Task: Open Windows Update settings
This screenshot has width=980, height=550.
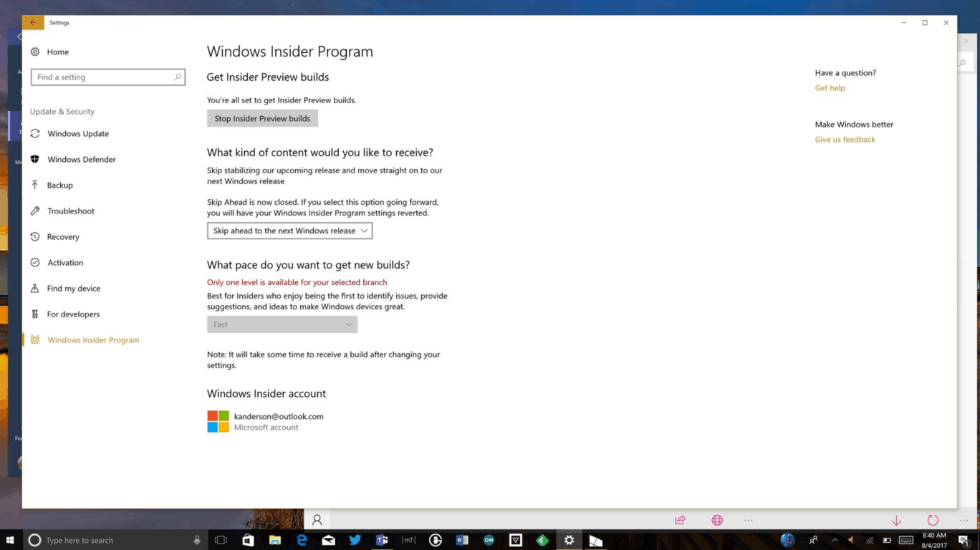Action: (69, 134)
